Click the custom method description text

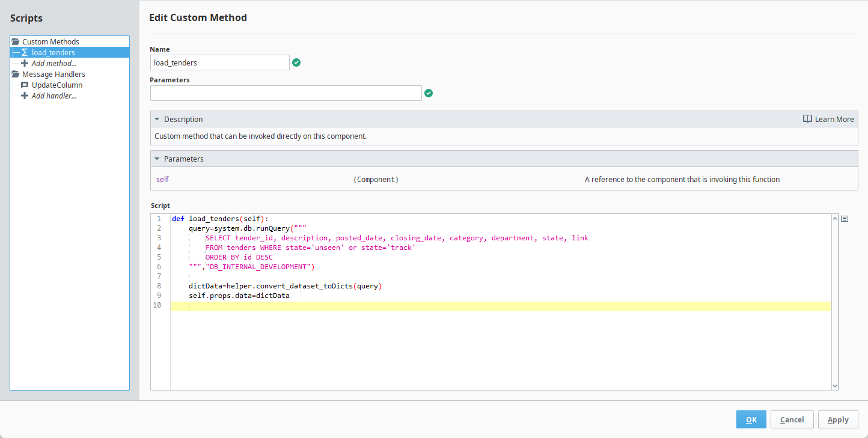pyautogui.click(x=260, y=136)
